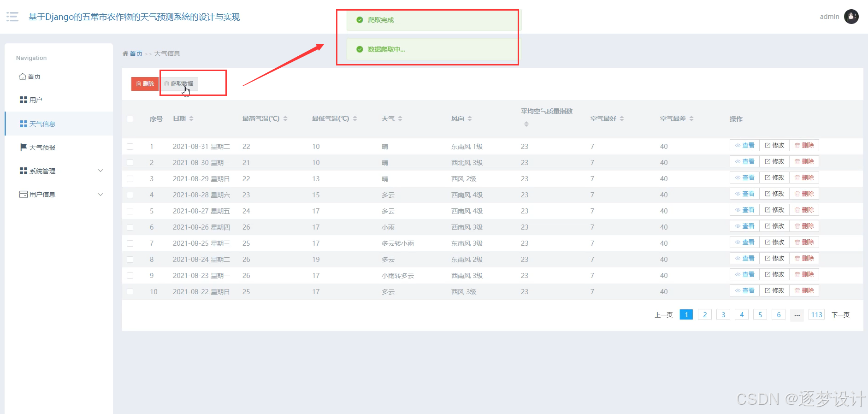The image size is (868, 414).
Task: Go to pagination page 2
Action: coord(705,314)
